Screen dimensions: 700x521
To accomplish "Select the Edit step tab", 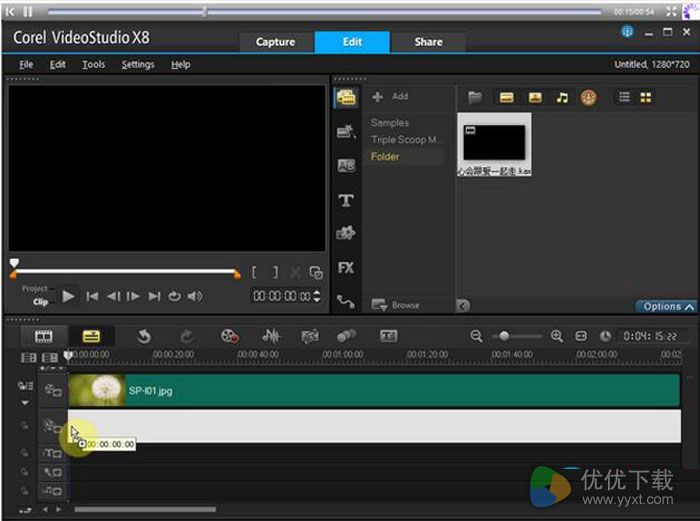I will [352, 42].
